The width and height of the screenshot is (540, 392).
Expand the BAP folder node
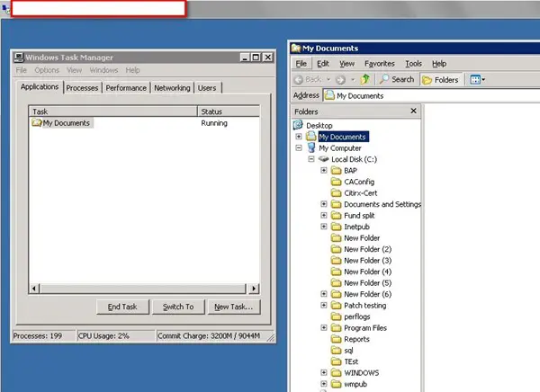324,170
